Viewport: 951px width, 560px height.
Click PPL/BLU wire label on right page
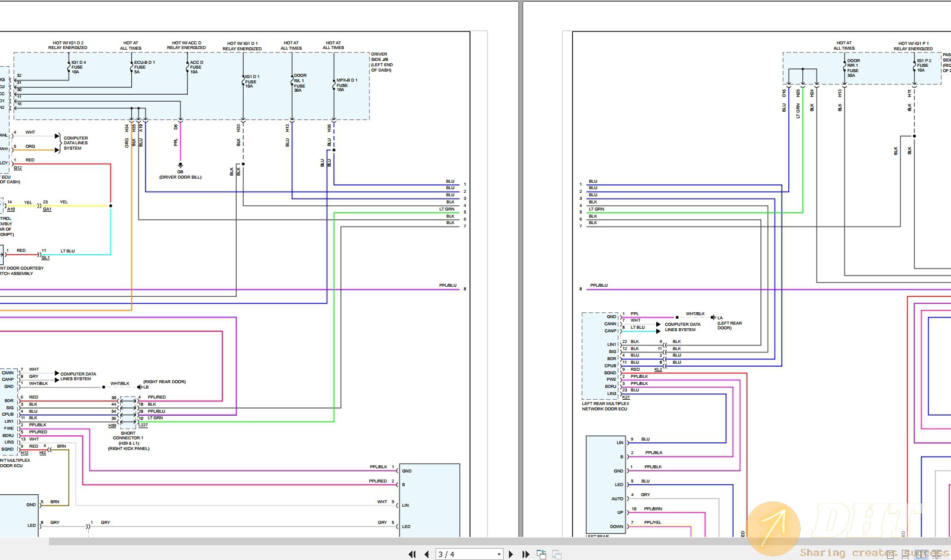(599, 285)
